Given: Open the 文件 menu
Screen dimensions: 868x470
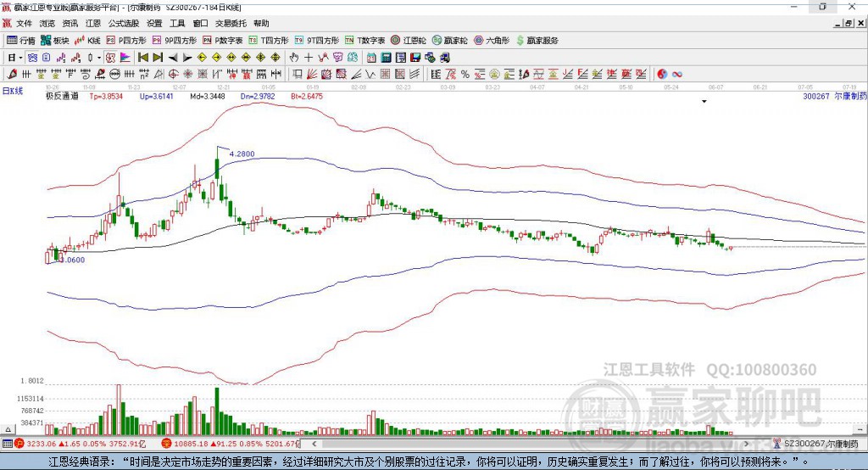Looking at the screenshot, I should (x=24, y=23).
